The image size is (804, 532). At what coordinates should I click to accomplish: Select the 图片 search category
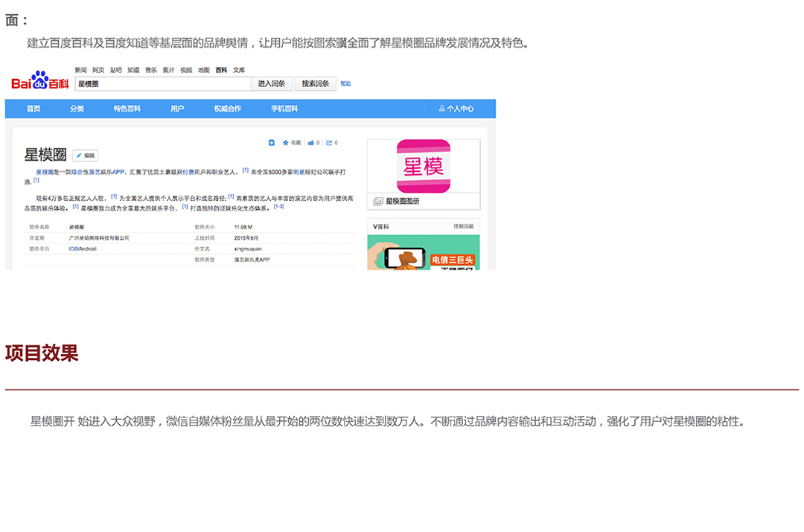[x=169, y=70]
